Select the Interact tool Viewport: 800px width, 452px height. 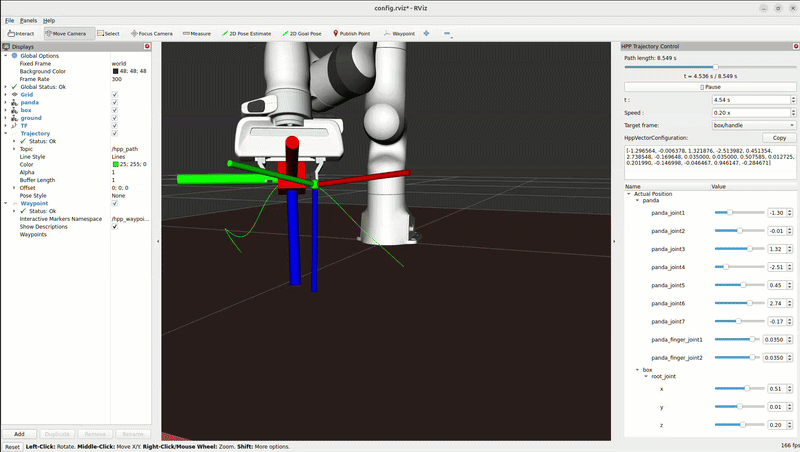[21, 34]
